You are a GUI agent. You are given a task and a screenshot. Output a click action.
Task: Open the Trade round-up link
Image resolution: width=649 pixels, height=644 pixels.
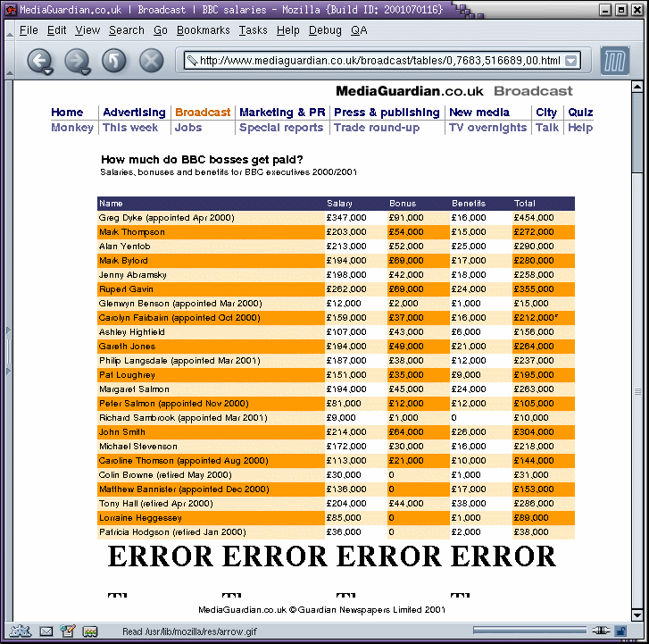coord(377,128)
